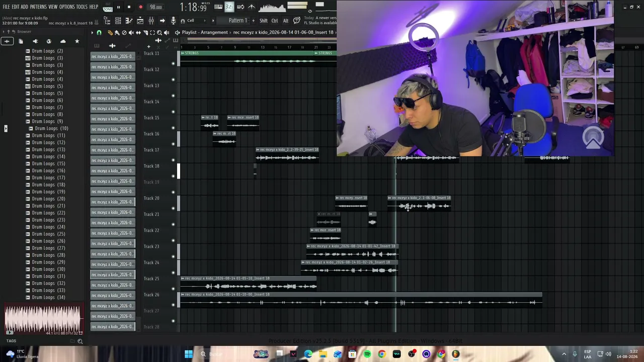
Task: Open Microsoft Edge from the taskbar
Action: pyautogui.click(x=308, y=354)
